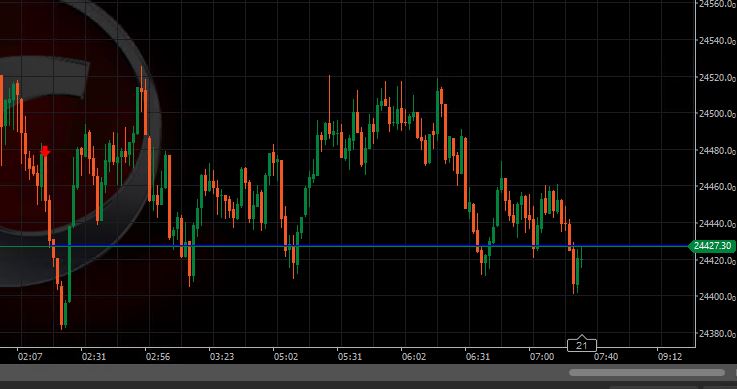This screenshot has width=737, height=389.
Task: Click the 02:07 time axis label
Action: (x=30, y=357)
